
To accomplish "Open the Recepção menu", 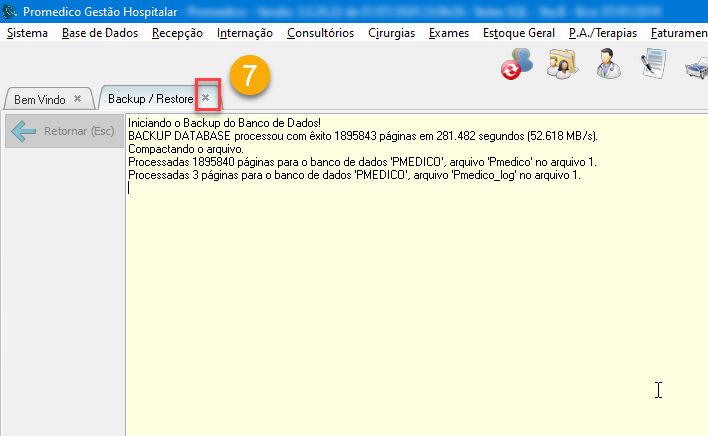I will 177,33.
